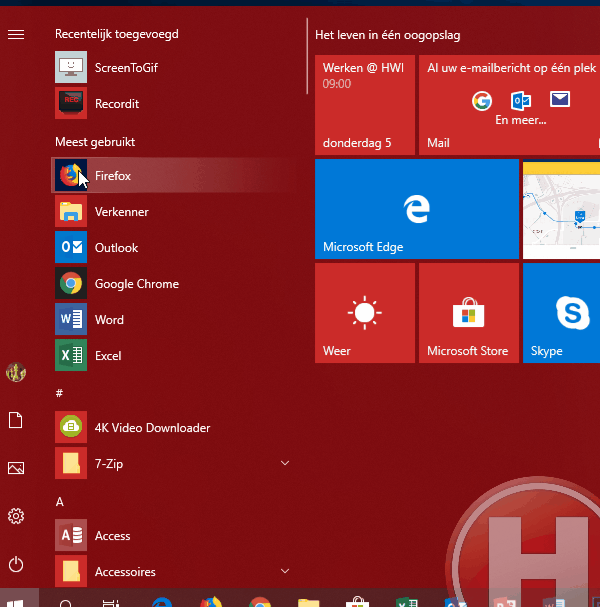Open Pictures from Start sidebar
The image size is (600, 607).
click(x=16, y=468)
